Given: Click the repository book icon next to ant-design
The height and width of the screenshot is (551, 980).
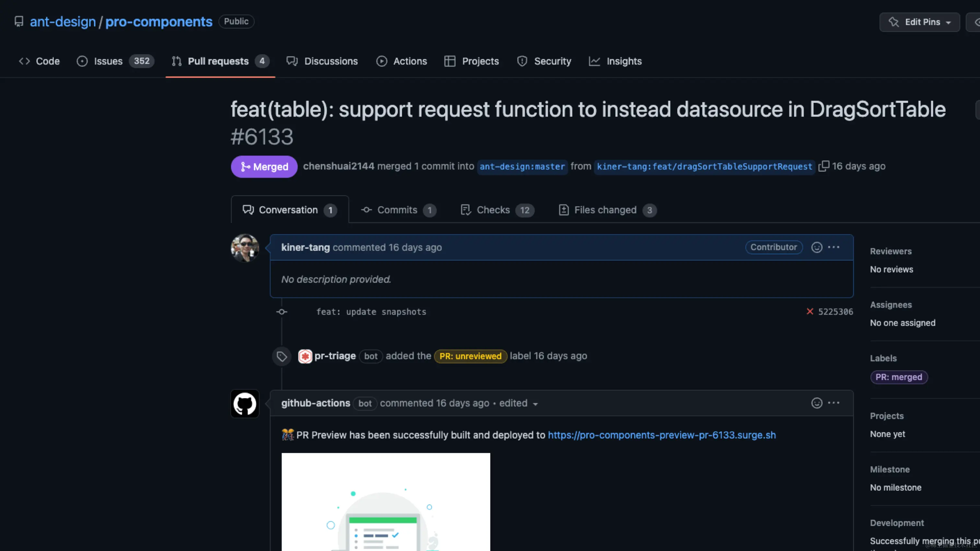Looking at the screenshot, I should tap(19, 22).
